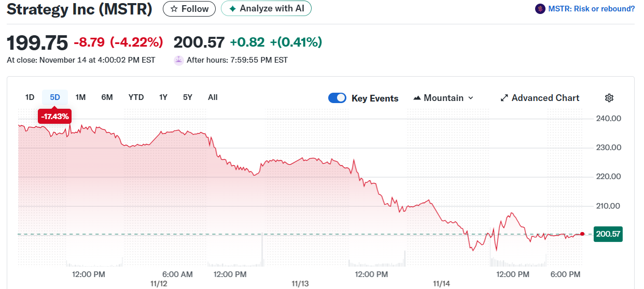Expand the Mountain chart type dropdown chevron
The width and height of the screenshot is (644, 289).
tap(471, 98)
